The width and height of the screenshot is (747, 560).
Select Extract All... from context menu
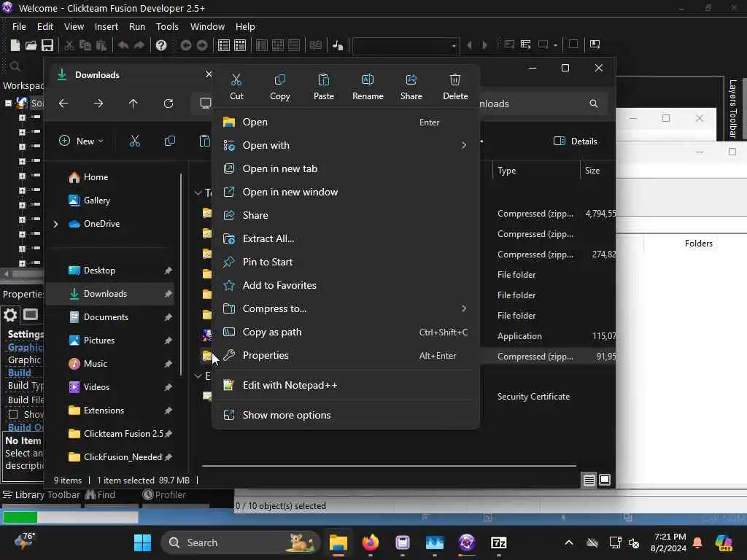(x=346, y=238)
